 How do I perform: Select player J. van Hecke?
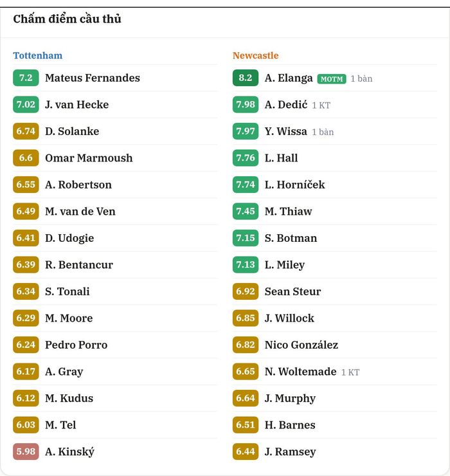[76, 104]
